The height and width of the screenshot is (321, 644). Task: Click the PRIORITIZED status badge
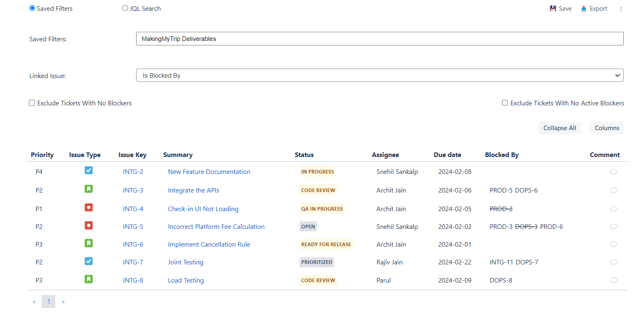coord(316,262)
